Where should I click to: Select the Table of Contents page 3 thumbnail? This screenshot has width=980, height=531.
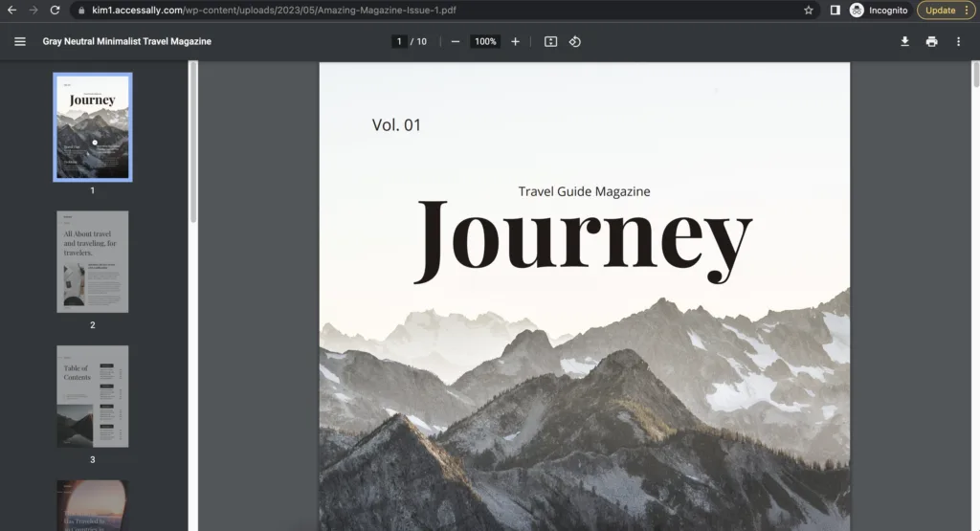coord(92,396)
